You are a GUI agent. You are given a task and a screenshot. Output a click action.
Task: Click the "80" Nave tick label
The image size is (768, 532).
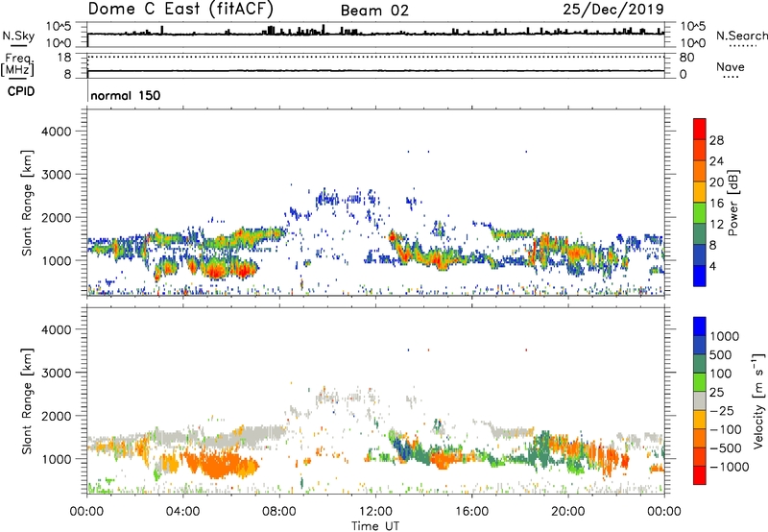(x=686, y=58)
